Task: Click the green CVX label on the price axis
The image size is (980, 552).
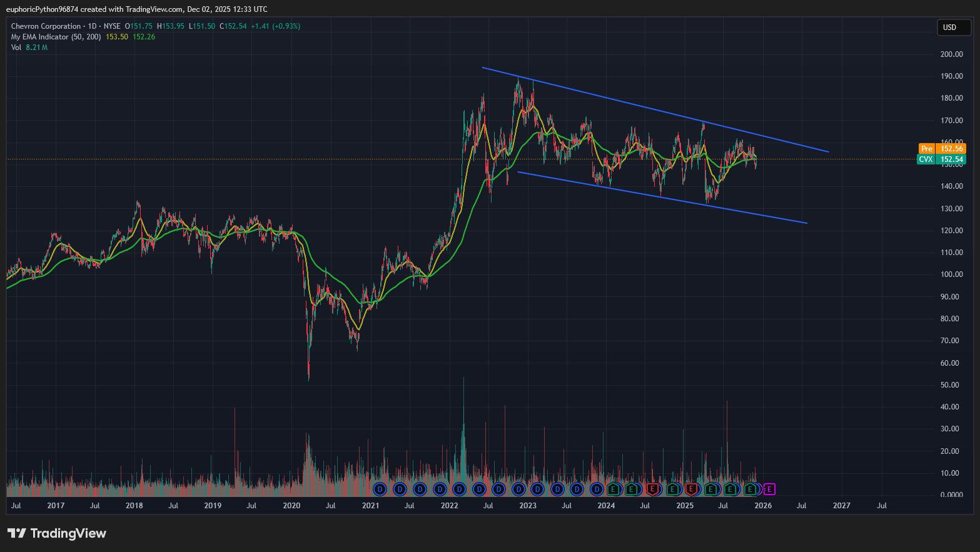Action: 926,159
